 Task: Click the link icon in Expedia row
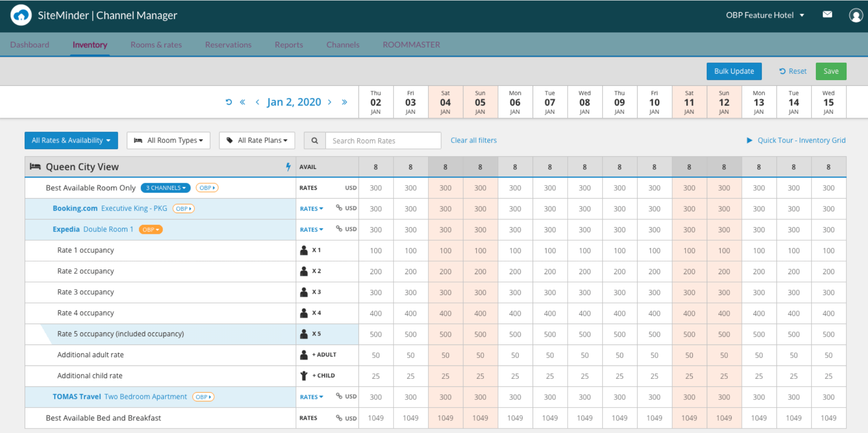[339, 229]
